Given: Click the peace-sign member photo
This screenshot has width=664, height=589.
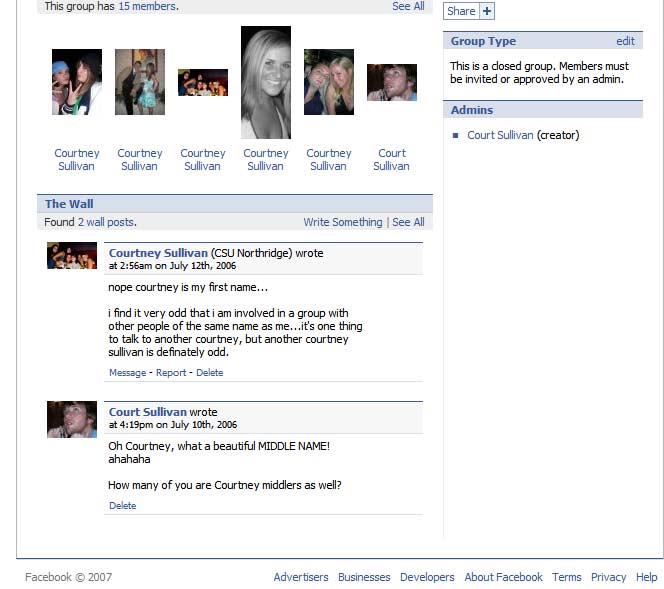Looking at the screenshot, I should 77,82.
